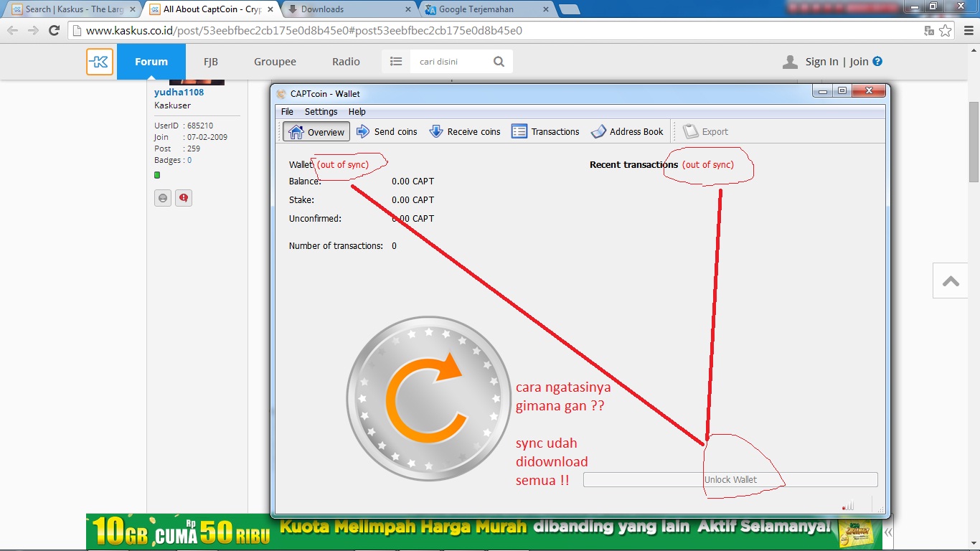Image resolution: width=980 pixels, height=551 pixels.
Task: Go back with browser back arrow
Action: [12, 31]
